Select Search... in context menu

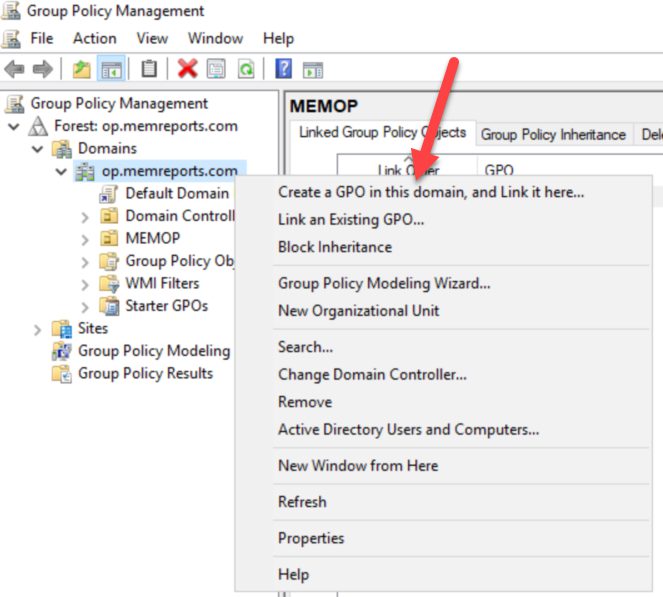pyautogui.click(x=443, y=347)
